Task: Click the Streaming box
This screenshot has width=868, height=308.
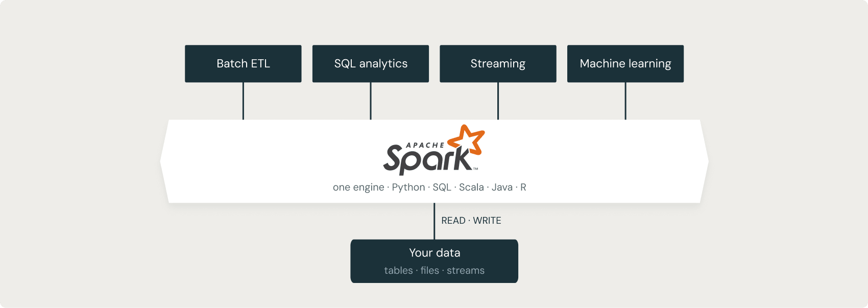Action: (x=498, y=64)
